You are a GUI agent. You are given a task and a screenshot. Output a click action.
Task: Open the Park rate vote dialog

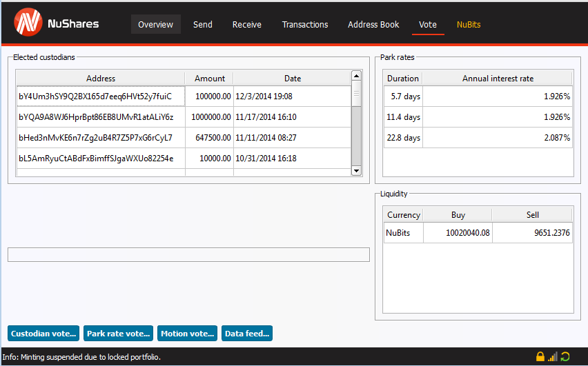118,334
